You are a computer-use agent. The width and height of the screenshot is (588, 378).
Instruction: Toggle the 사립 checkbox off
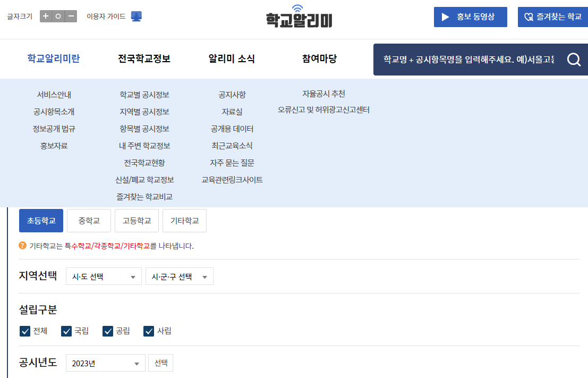pos(149,331)
